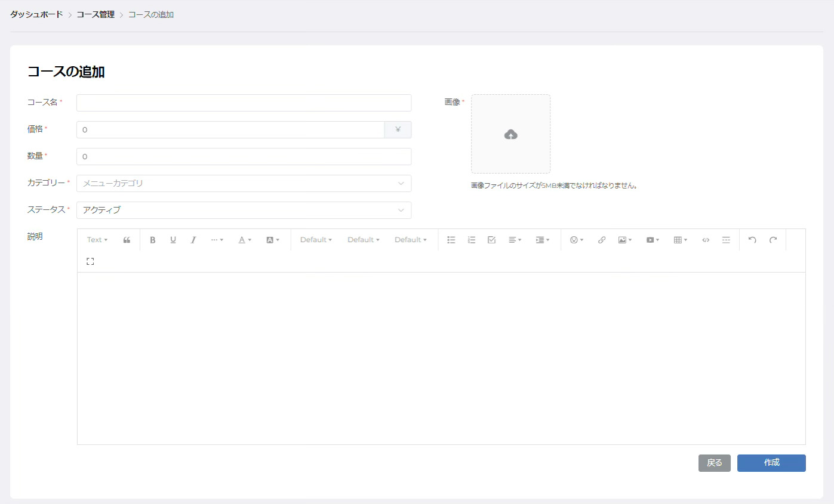Open the カテゴリー dropdown
The image size is (834, 504).
(x=244, y=184)
